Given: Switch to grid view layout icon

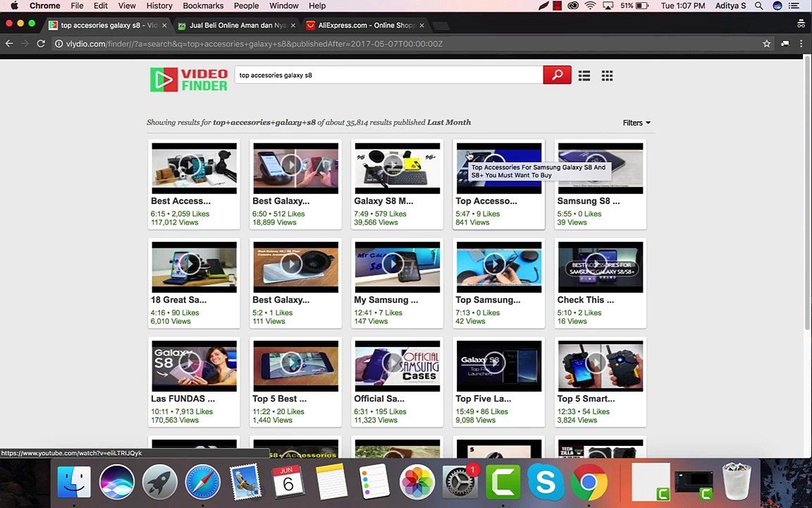Looking at the screenshot, I should click(607, 75).
